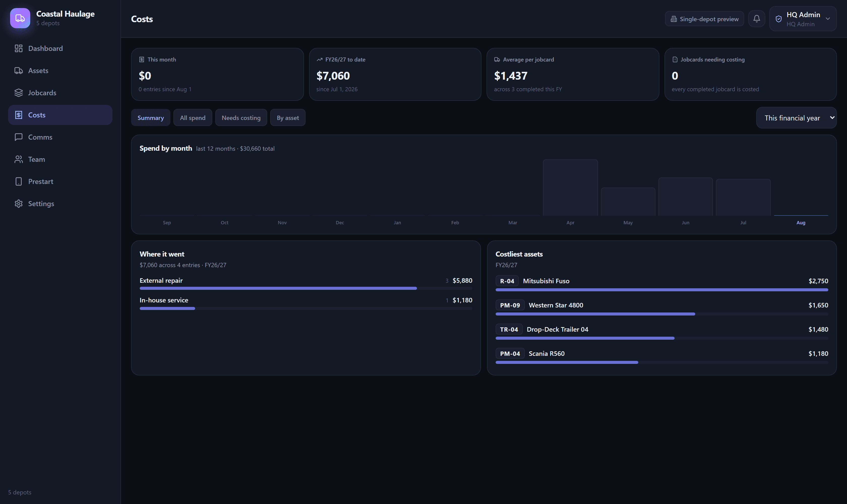Open the Prestart section
This screenshot has height=504, width=847.
(x=60, y=182)
